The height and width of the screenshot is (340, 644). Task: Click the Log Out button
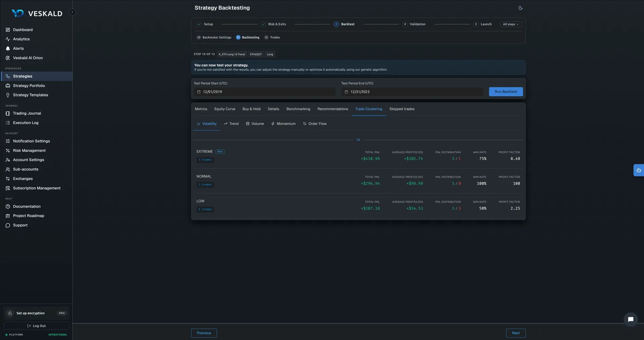pyautogui.click(x=36, y=326)
